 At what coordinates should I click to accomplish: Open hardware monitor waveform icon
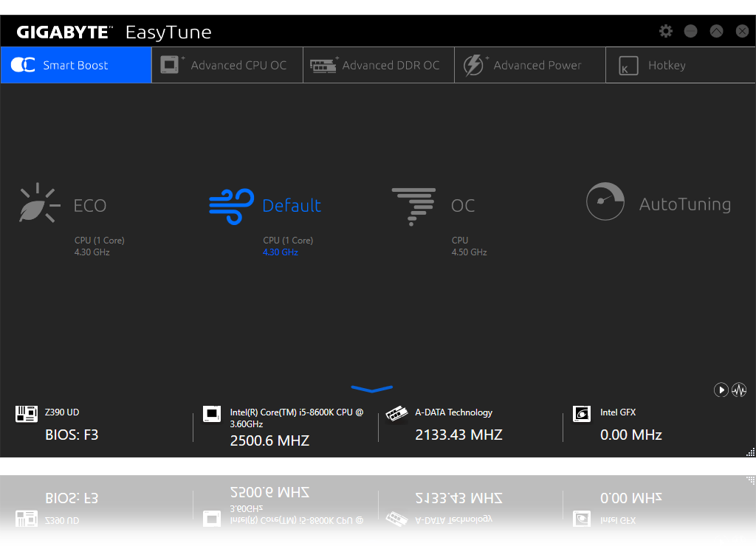739,390
